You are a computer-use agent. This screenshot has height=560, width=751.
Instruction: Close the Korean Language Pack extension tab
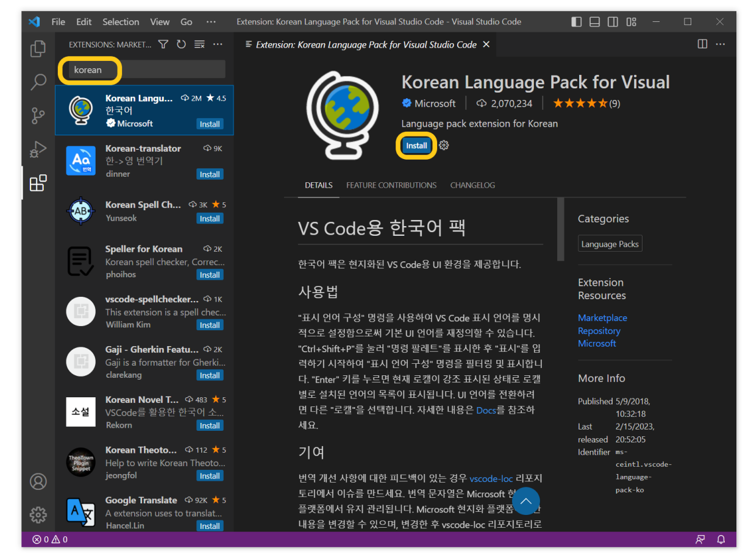click(486, 44)
